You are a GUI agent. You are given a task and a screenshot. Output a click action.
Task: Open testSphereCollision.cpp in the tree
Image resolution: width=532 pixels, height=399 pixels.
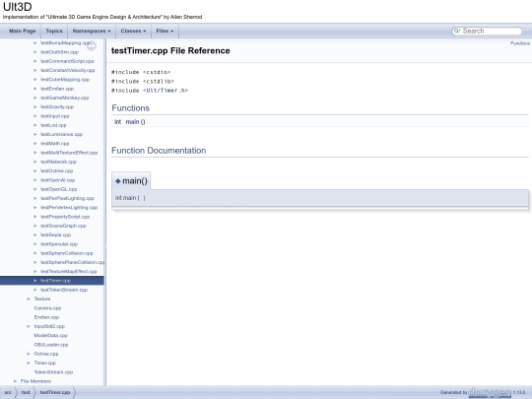coord(67,253)
